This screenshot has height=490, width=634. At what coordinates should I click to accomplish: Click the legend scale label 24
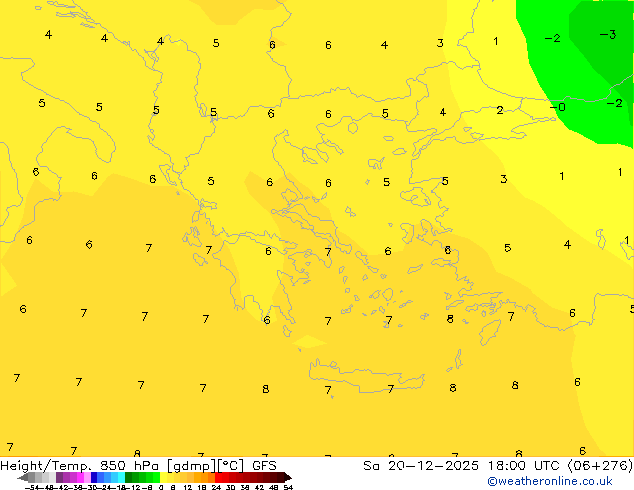coord(216,487)
